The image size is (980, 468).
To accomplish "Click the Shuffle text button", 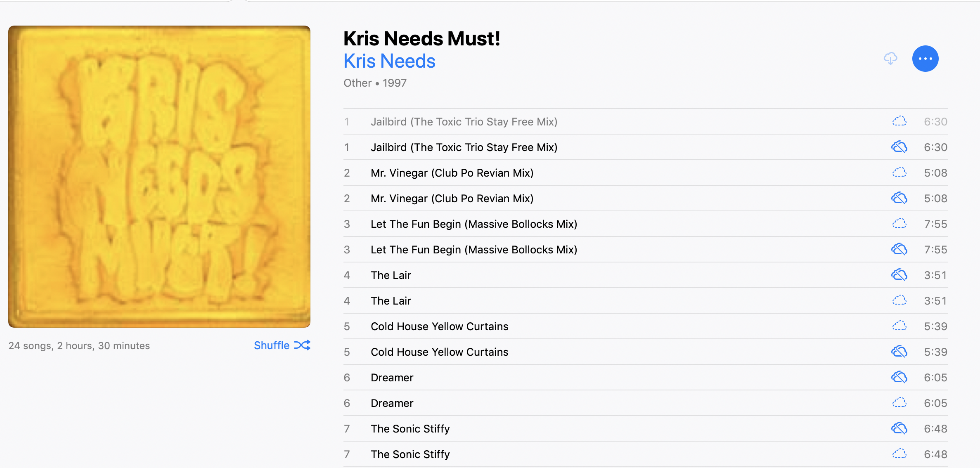I will (x=272, y=345).
